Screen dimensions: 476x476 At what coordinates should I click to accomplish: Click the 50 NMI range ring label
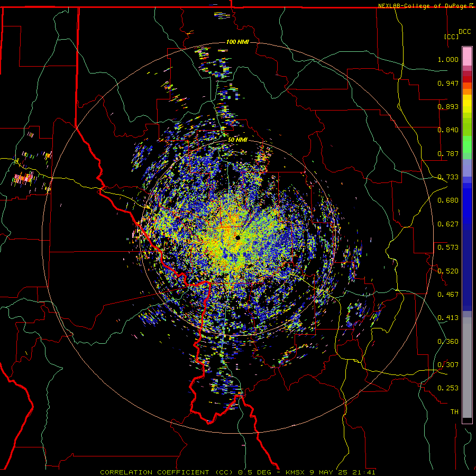237,140
